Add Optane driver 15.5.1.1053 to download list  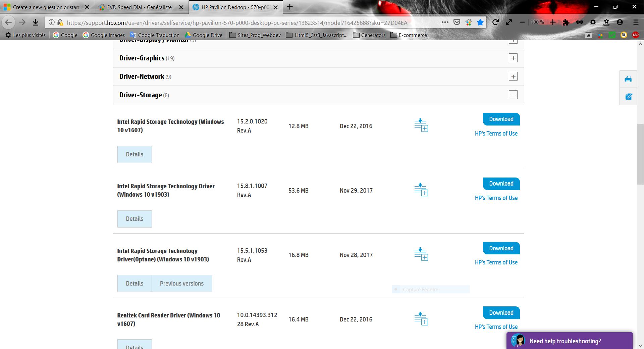coord(421,254)
